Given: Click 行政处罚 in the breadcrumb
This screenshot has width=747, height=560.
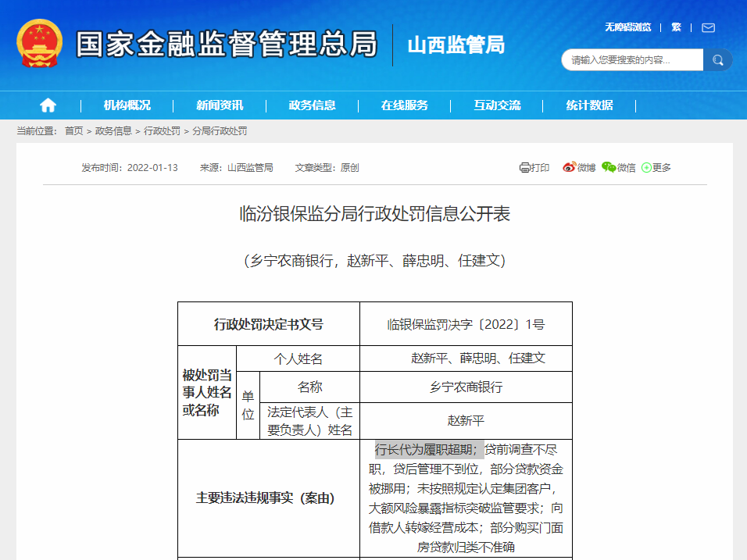Looking at the screenshot, I should (162, 131).
